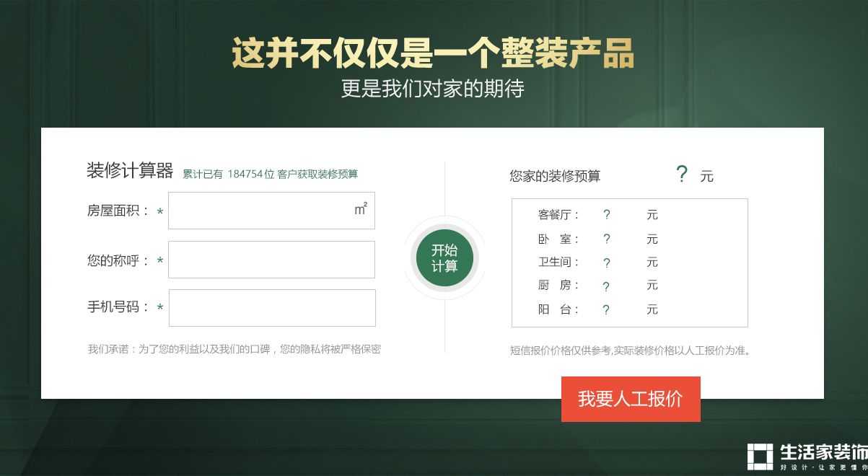This screenshot has height=476, width=868.
Task: Click the 装修计算器 heading
Action: pos(130,171)
